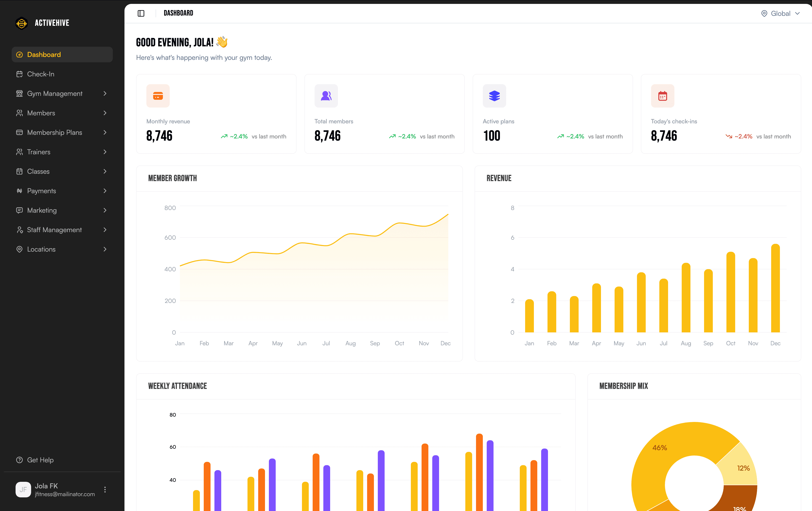812x511 pixels.
Task: Open the Check-In page
Action: (62, 74)
